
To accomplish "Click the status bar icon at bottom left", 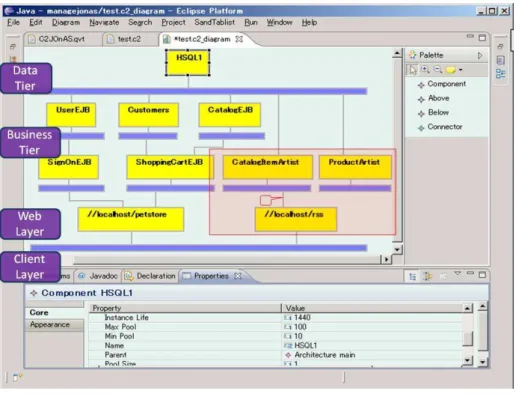I will tap(17, 378).
